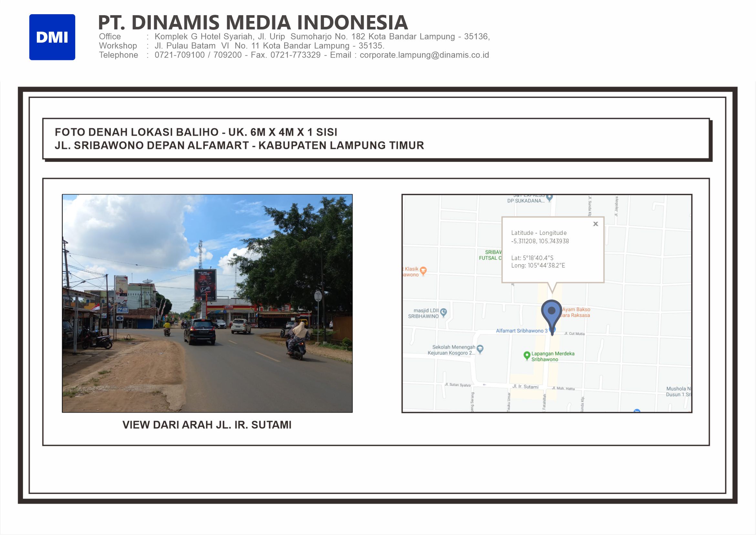
Task: Click the Fax. 0721-773329 number
Action: pyautogui.click(x=285, y=55)
